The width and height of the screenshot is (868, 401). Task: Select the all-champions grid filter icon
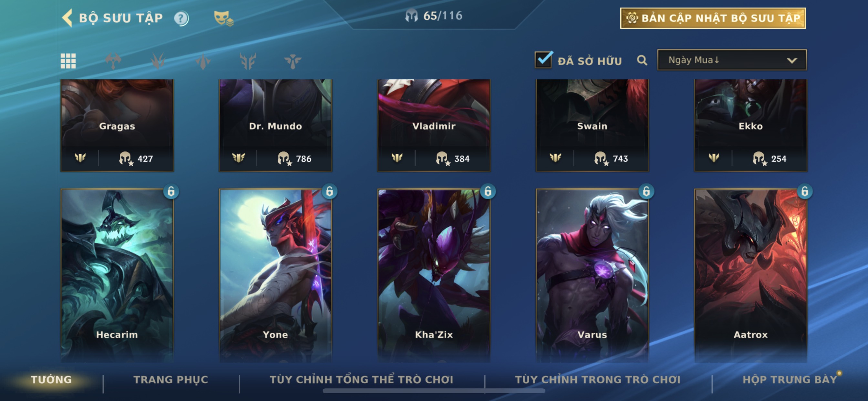tap(68, 61)
